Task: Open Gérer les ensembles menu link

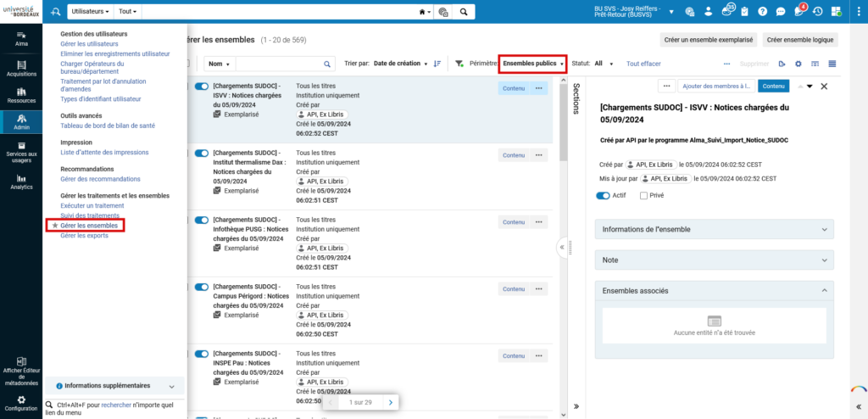Action: (x=89, y=226)
